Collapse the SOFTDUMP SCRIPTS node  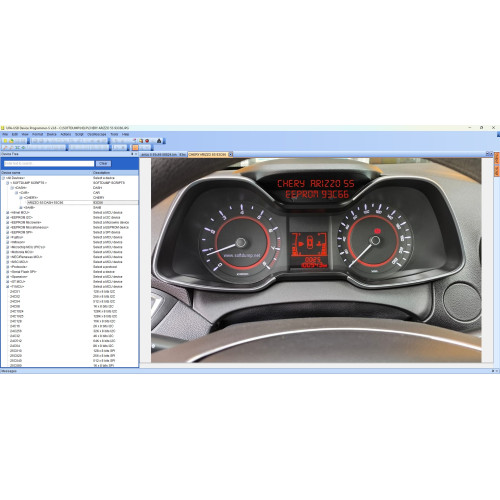[8, 183]
